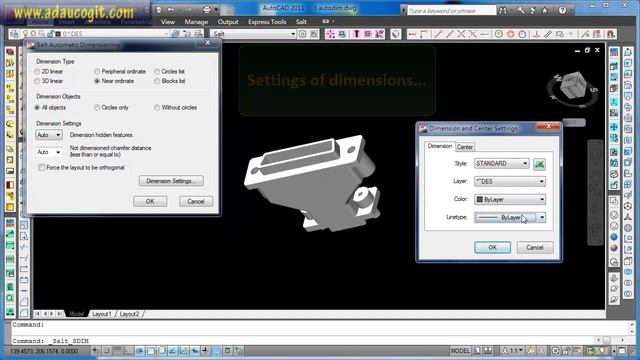Switch to Layout1 tab
The height and width of the screenshot is (360, 640).
pyautogui.click(x=101, y=314)
